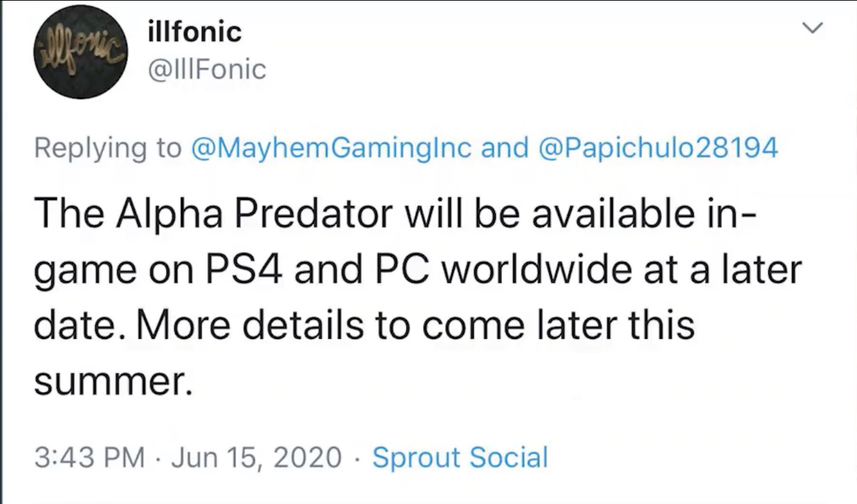Click the Jun 15, 2020 date
The height and width of the screenshot is (504, 857).
[257, 457]
